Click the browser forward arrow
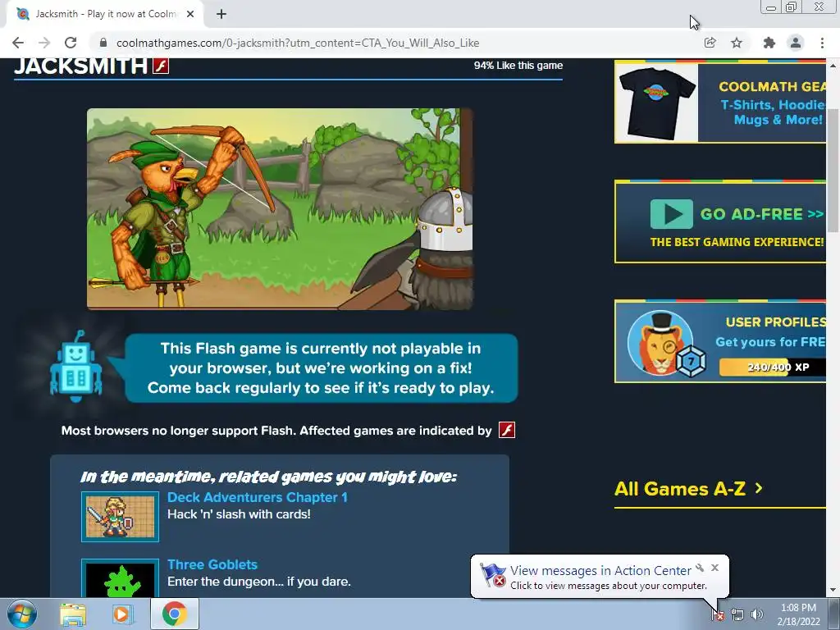Screen dimensions: 840x630 click(x=44, y=43)
